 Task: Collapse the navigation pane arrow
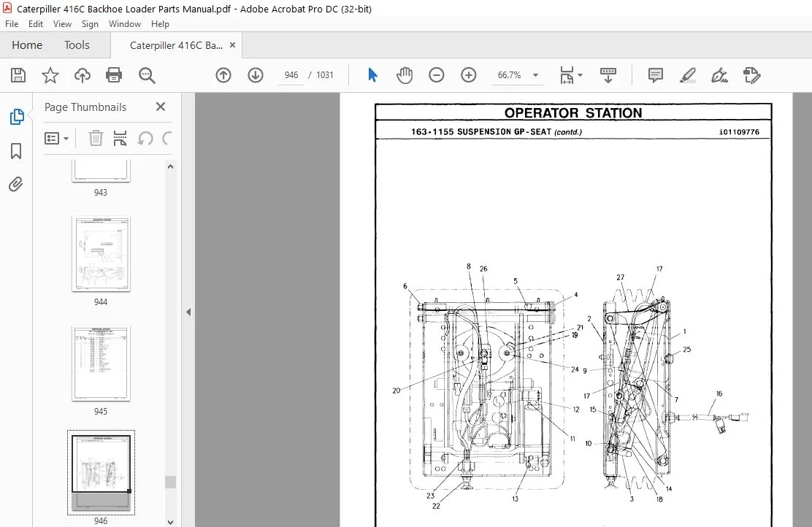[188, 312]
